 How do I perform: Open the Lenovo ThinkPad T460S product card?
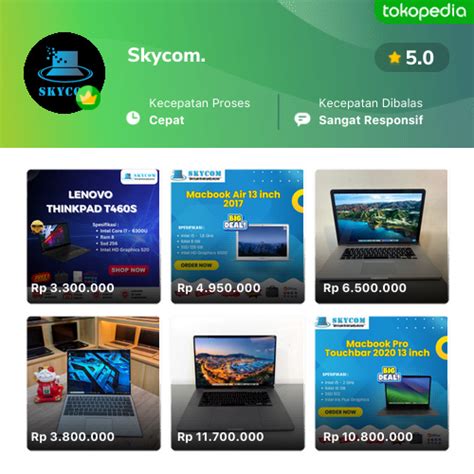[93, 236]
